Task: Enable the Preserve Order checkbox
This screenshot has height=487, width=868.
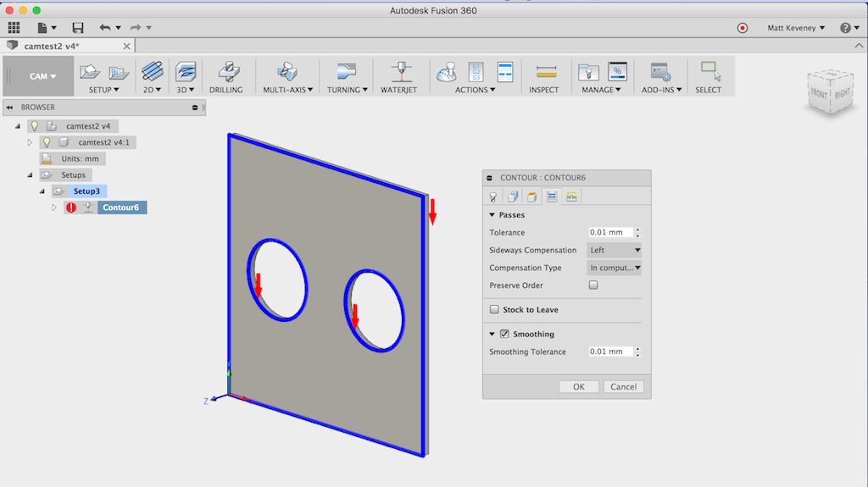Action: point(593,285)
